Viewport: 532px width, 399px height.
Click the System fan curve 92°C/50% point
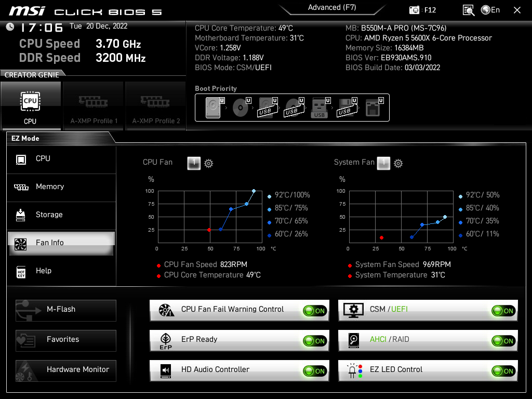click(x=445, y=217)
